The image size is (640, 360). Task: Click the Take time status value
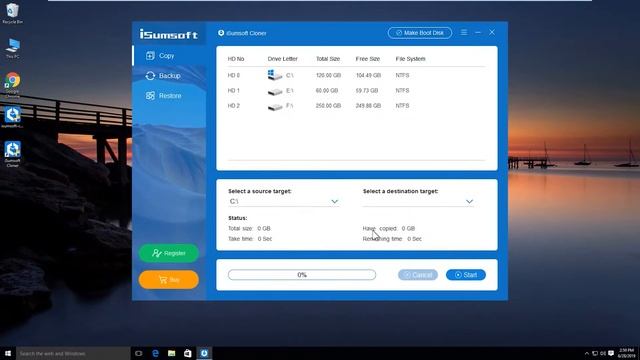point(264,239)
